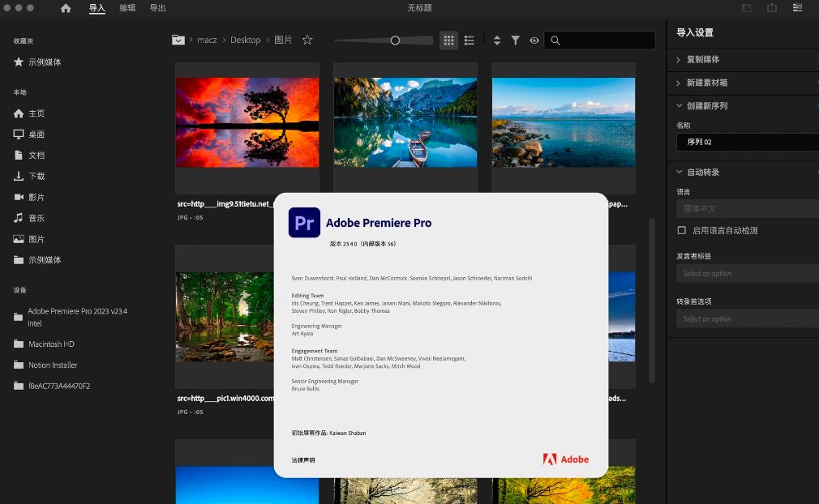Open the f8eAC773A44470F2 device
The image size is (819, 504).
tap(52, 386)
